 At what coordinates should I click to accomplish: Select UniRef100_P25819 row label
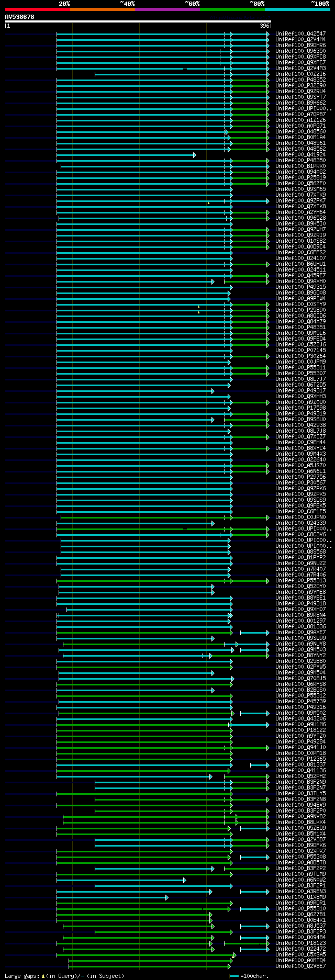click(x=300, y=177)
